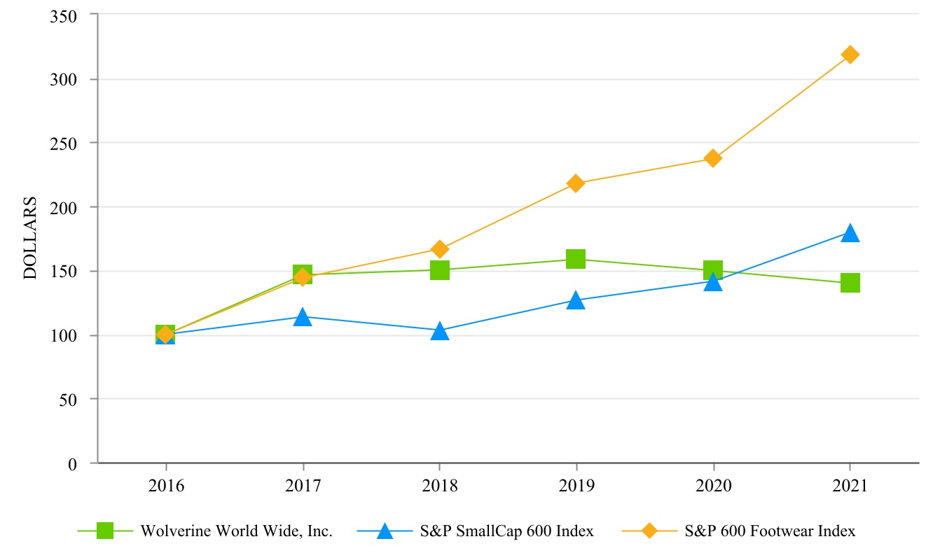
Task: Select the green square marker for 2019
Action: tap(576, 259)
